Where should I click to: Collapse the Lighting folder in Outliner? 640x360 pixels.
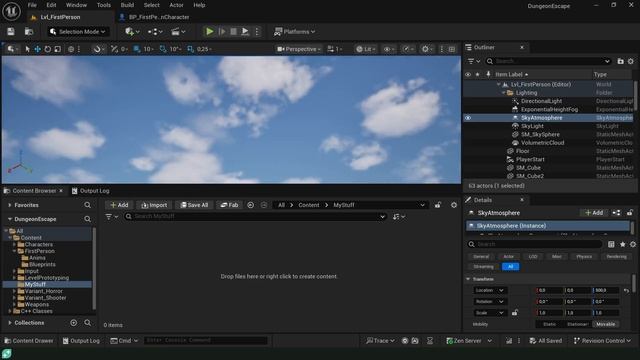503,93
